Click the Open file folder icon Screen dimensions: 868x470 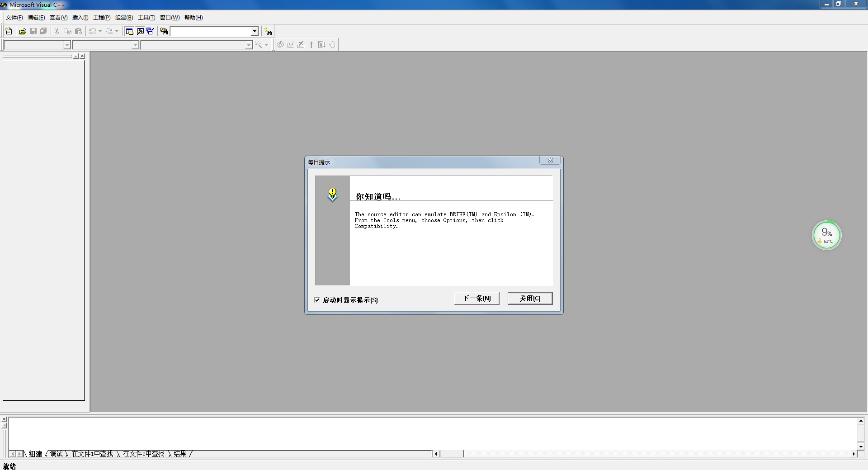point(23,31)
